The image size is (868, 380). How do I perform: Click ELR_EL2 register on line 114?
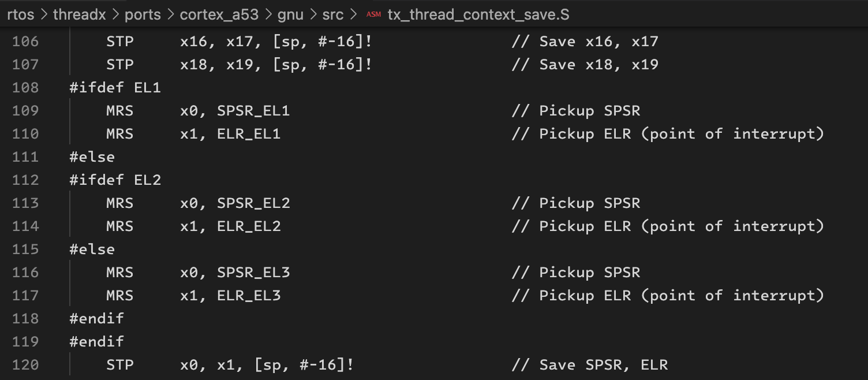249,226
